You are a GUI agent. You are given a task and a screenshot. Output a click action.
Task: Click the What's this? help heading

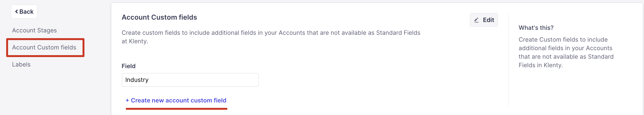[x=536, y=28]
